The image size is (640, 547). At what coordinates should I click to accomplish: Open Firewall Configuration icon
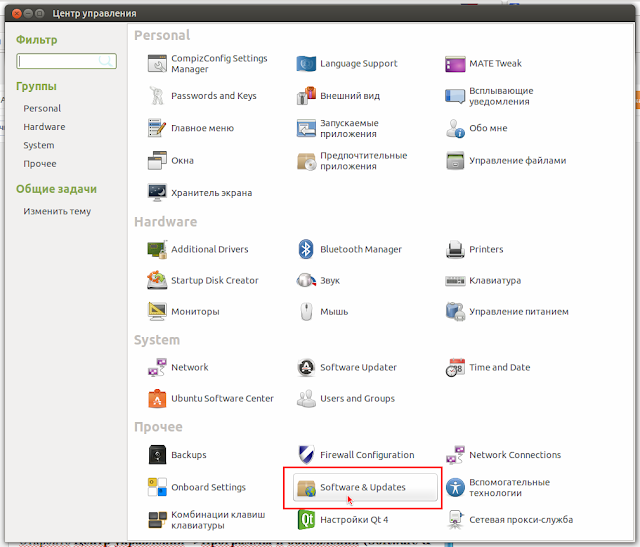point(306,455)
